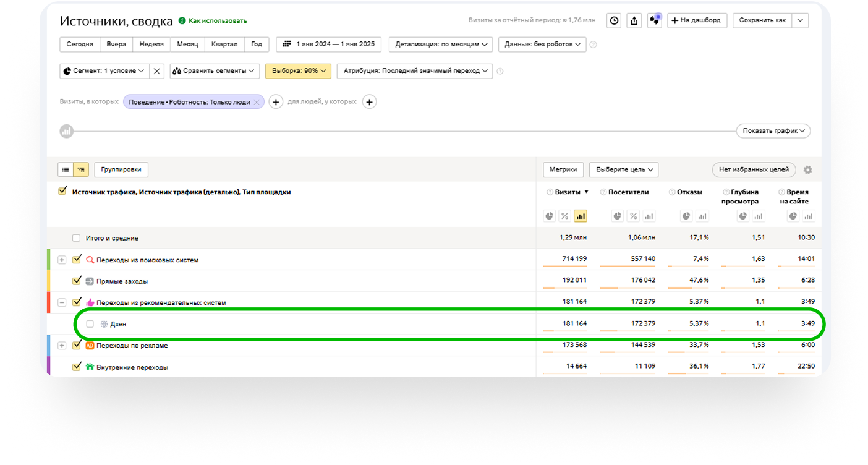
Task: Click help icon next to Визиты
Action: (x=550, y=192)
